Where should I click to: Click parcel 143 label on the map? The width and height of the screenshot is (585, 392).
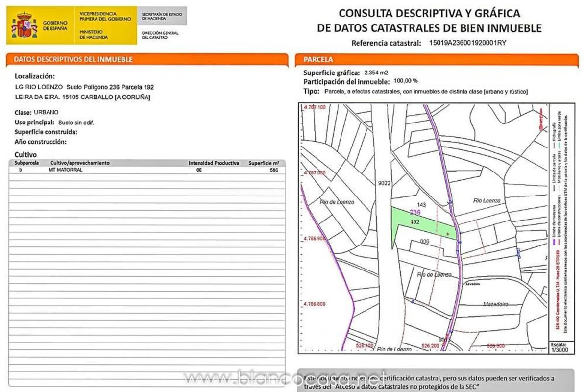pyautogui.click(x=421, y=204)
